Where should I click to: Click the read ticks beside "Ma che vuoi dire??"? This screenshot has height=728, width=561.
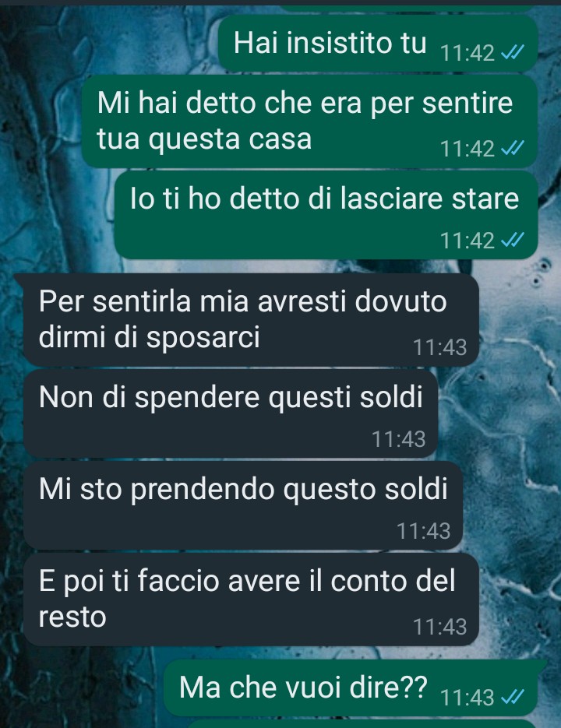coord(513,697)
